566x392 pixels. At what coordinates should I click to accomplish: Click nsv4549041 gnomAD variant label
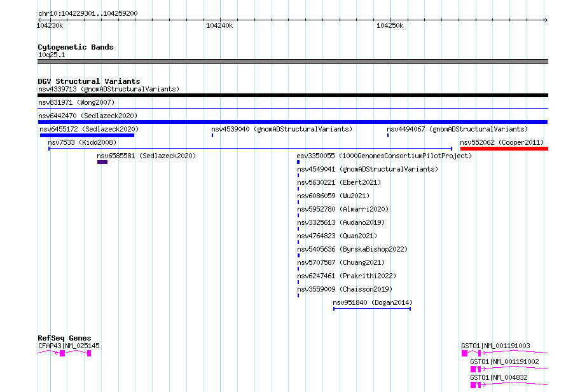368,169
